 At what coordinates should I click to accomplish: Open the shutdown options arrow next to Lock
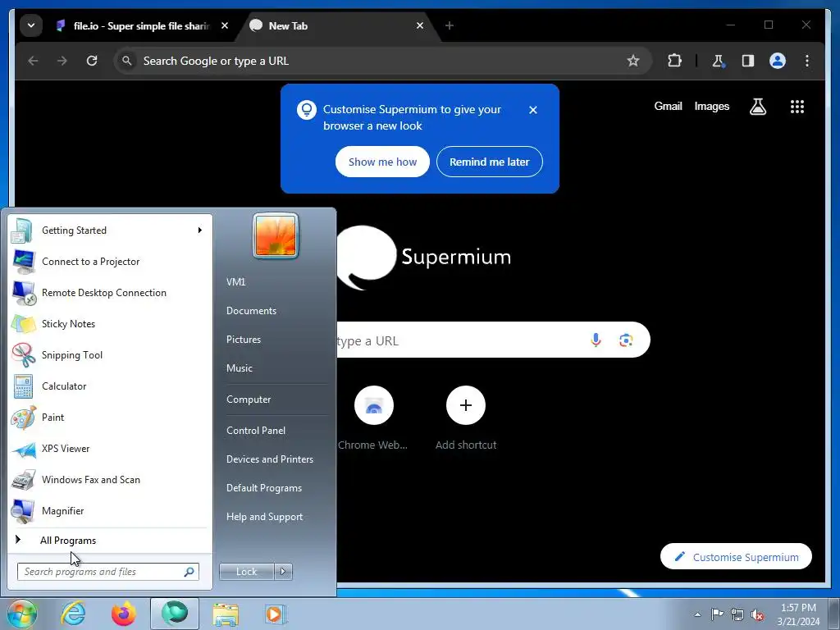coord(283,572)
